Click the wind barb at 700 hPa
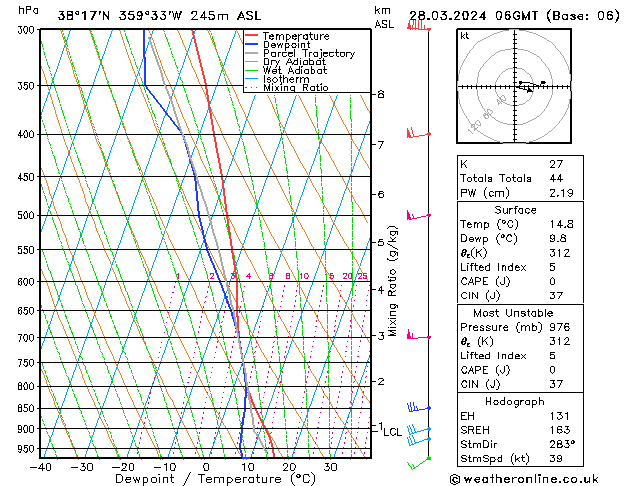Image resolution: width=629 pixels, height=486 pixels. 418,335
